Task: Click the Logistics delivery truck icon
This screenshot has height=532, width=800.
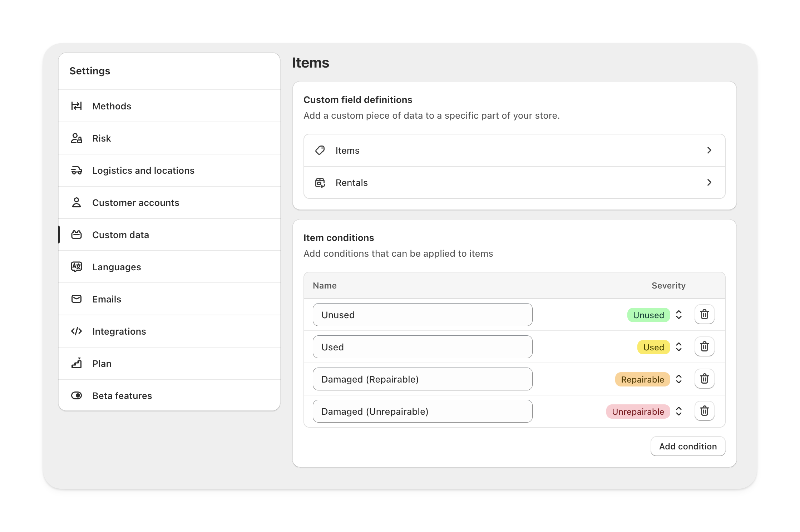Action: pos(76,170)
